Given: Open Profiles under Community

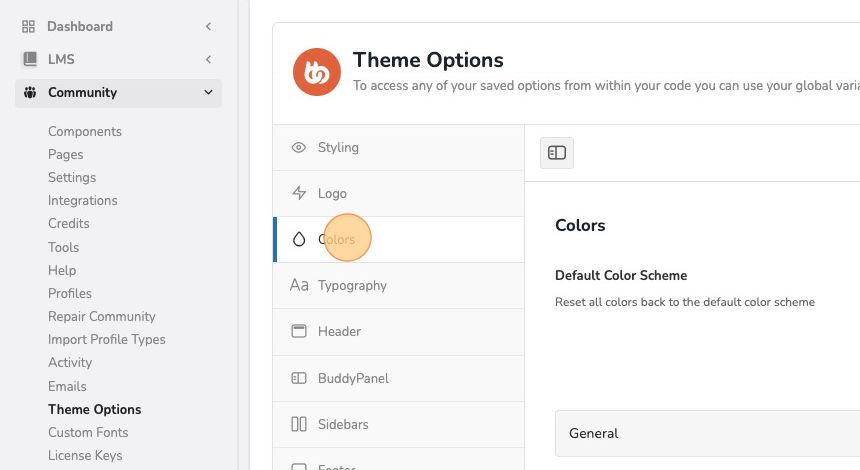Looking at the screenshot, I should point(70,293).
